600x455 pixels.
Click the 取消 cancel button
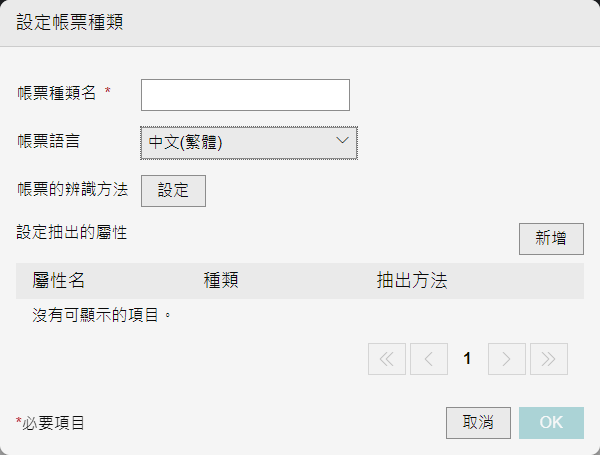478,423
